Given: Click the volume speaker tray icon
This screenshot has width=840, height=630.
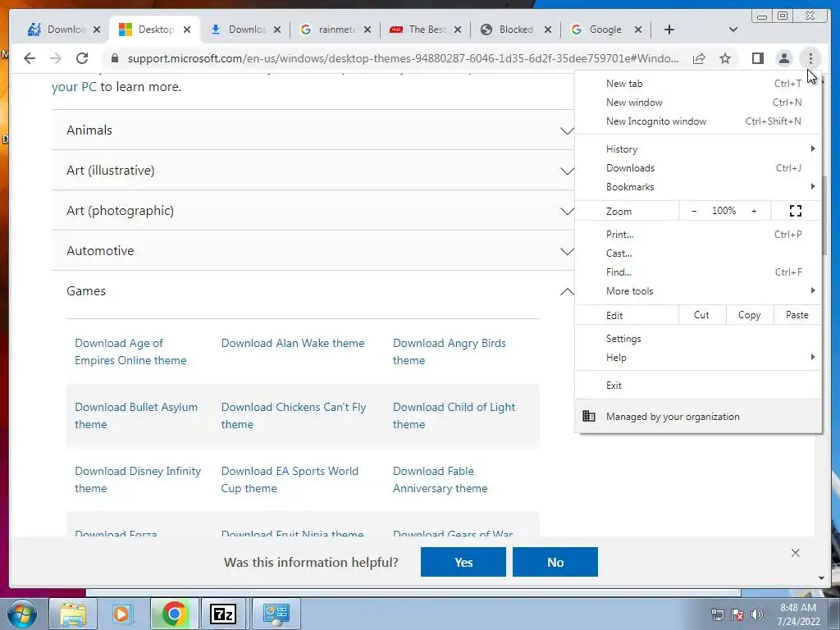Looking at the screenshot, I should pos(757,614).
